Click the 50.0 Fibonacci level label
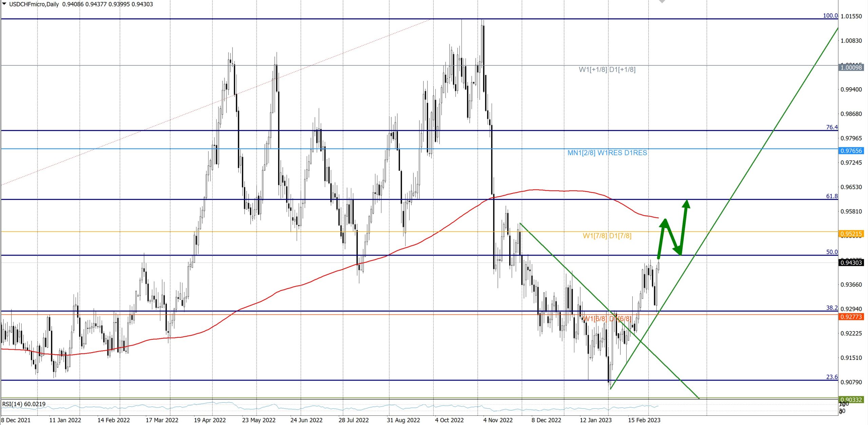868x425 pixels. tap(831, 252)
